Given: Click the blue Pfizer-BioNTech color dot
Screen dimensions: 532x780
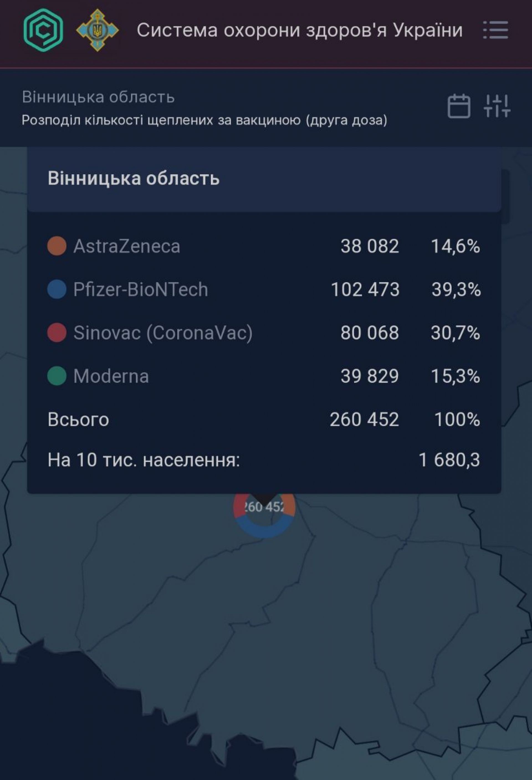Looking at the screenshot, I should [x=57, y=289].
